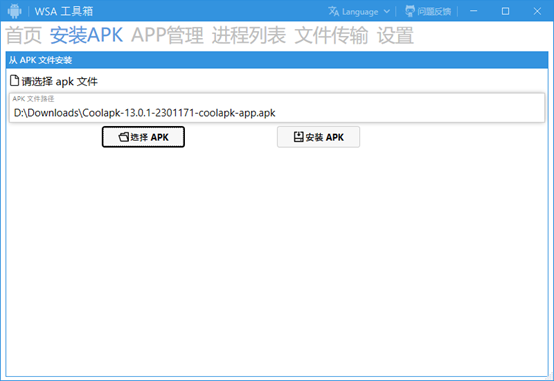Image resolution: width=554 pixels, height=381 pixels.
Task: Minimize the WSA 工具箱 window
Action: click(473, 11)
